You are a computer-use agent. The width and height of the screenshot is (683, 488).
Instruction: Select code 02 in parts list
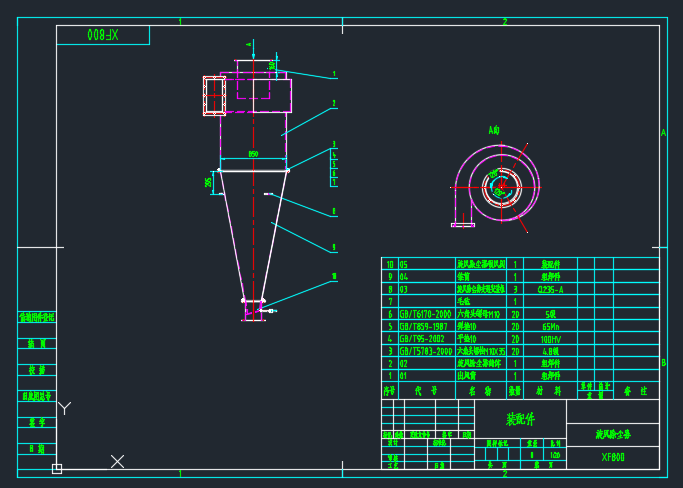pyautogui.click(x=403, y=363)
